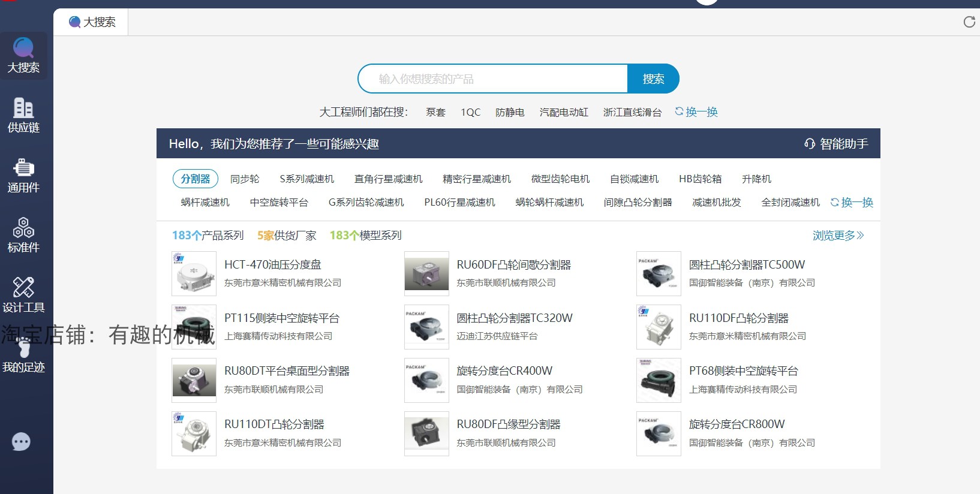Open the RU60DF凸轮间歇分割器 product title

[x=513, y=264]
